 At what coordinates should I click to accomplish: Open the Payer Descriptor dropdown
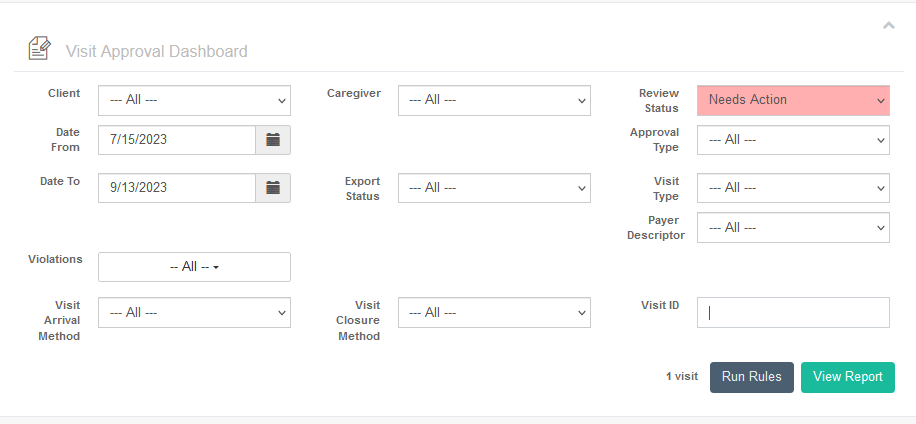tap(793, 227)
